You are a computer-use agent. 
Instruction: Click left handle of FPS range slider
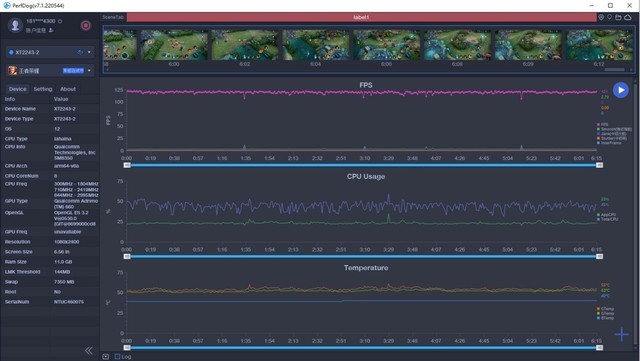click(x=127, y=165)
